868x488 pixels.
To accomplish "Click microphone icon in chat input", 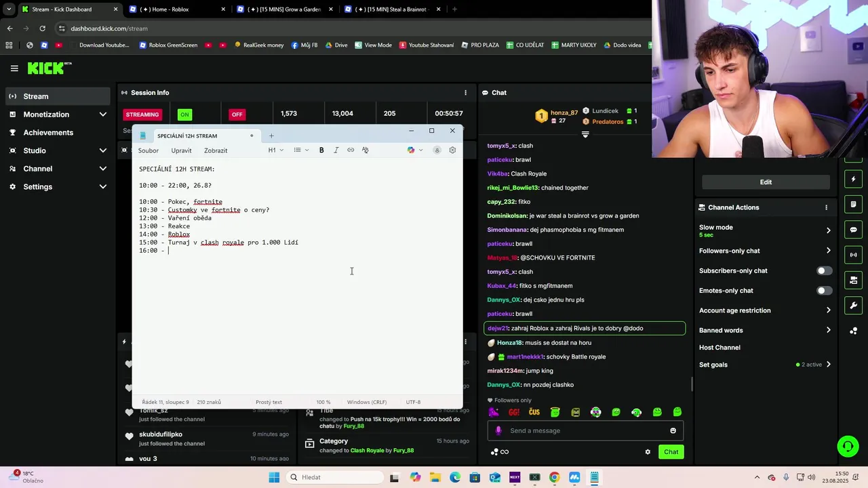I will point(498,430).
